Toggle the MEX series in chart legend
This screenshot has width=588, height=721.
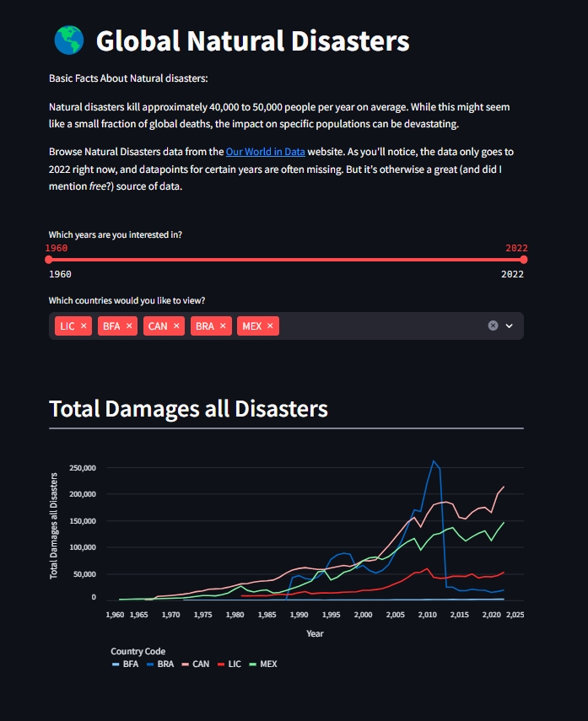coord(263,664)
